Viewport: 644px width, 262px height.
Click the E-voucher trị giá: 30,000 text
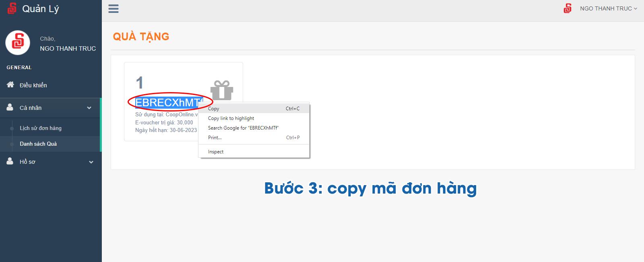(x=164, y=122)
